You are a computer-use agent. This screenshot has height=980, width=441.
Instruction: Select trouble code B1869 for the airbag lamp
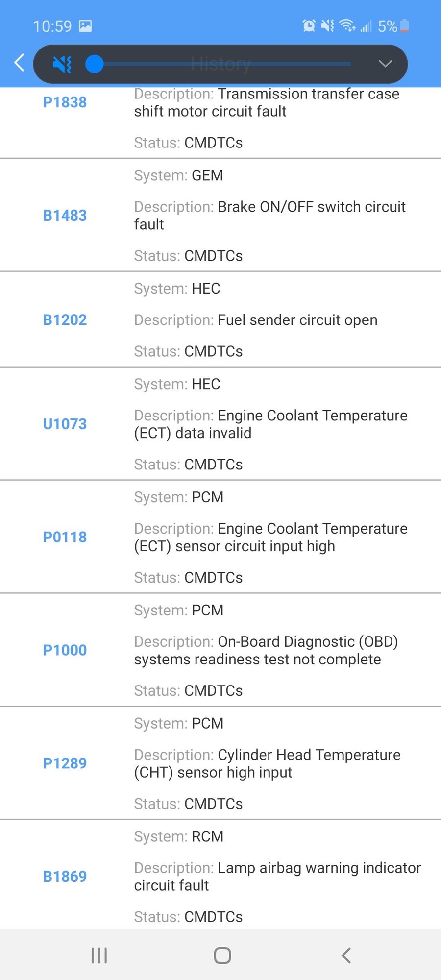point(65,876)
